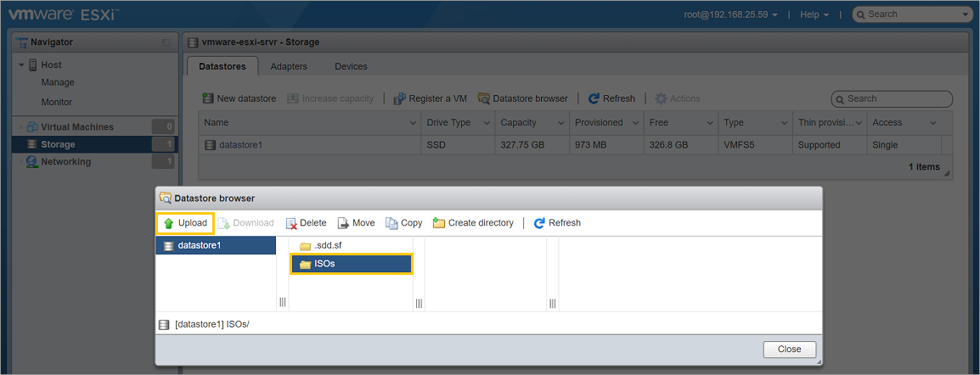Image resolution: width=980 pixels, height=375 pixels.
Task: Click Upload in Datastore browser
Action: [x=185, y=223]
